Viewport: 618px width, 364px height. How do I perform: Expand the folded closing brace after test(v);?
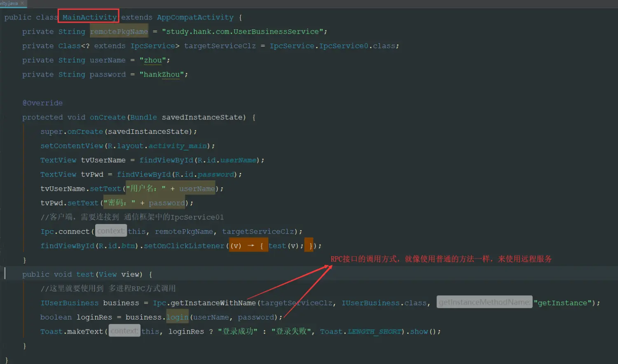(x=309, y=246)
